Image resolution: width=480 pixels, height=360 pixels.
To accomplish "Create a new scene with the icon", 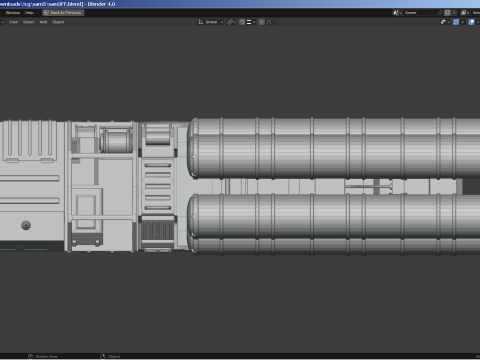I will click(448, 13).
